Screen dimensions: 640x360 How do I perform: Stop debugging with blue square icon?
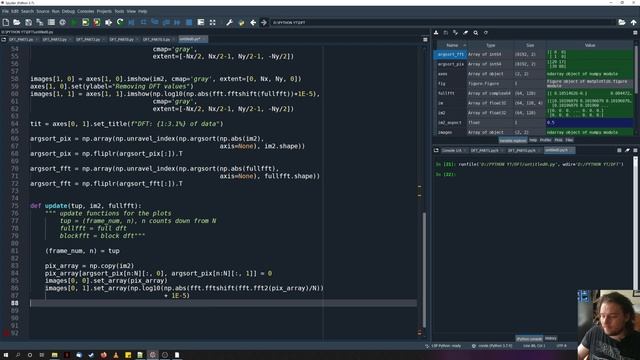(x=189, y=22)
